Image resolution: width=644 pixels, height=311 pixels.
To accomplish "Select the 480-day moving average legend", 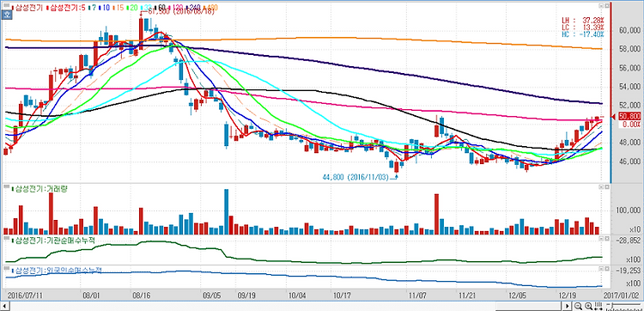I will [x=210, y=8].
